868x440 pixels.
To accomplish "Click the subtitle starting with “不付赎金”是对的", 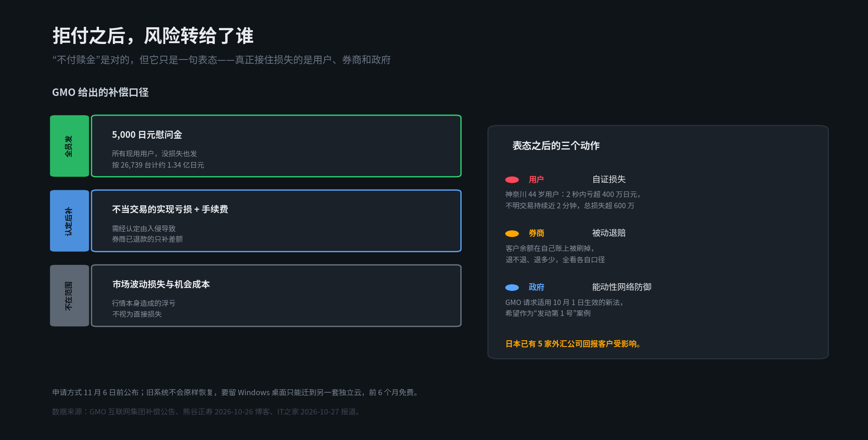I will [221, 60].
